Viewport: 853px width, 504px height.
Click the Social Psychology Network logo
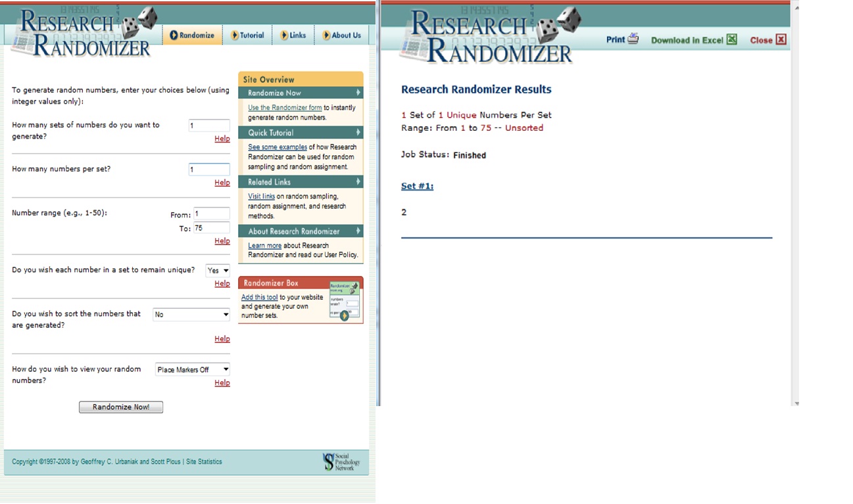click(342, 462)
